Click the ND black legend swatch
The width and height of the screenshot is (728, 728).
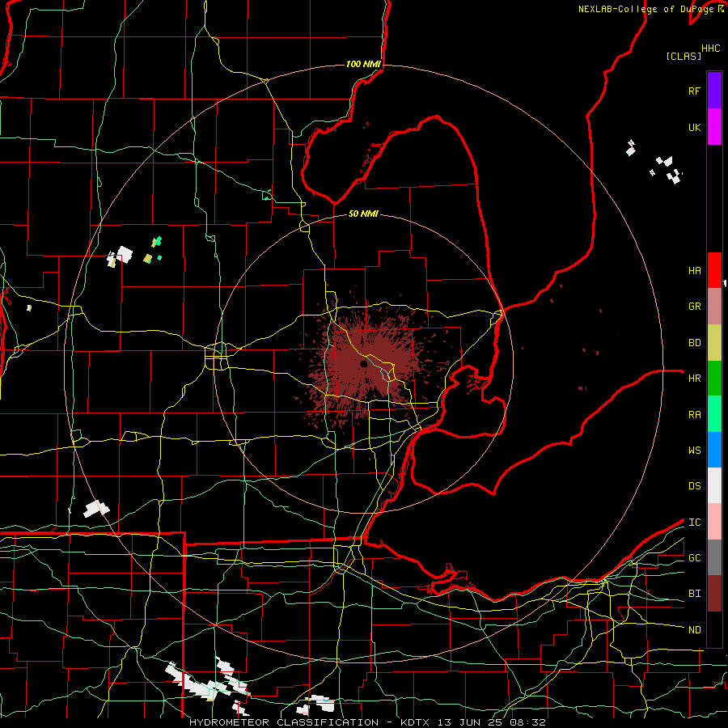[x=714, y=629]
